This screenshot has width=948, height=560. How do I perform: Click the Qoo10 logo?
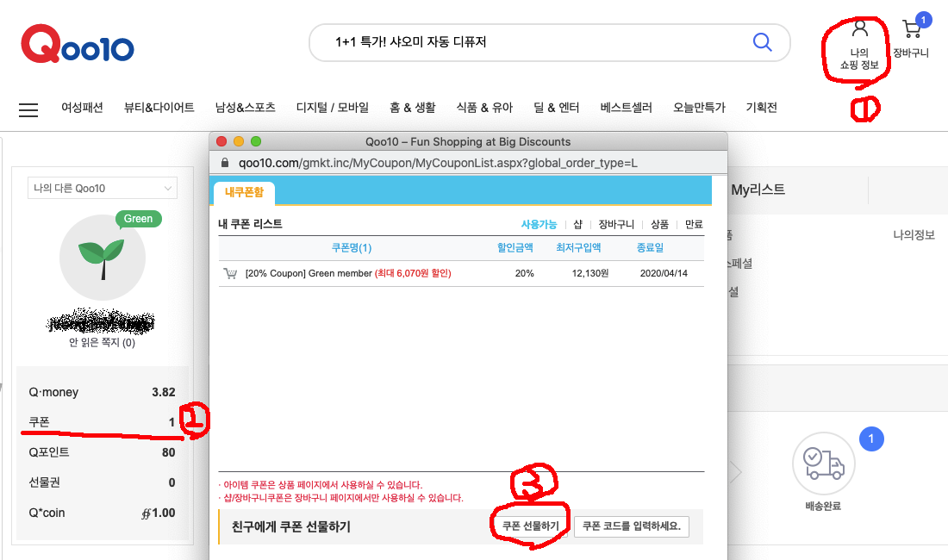click(x=78, y=43)
